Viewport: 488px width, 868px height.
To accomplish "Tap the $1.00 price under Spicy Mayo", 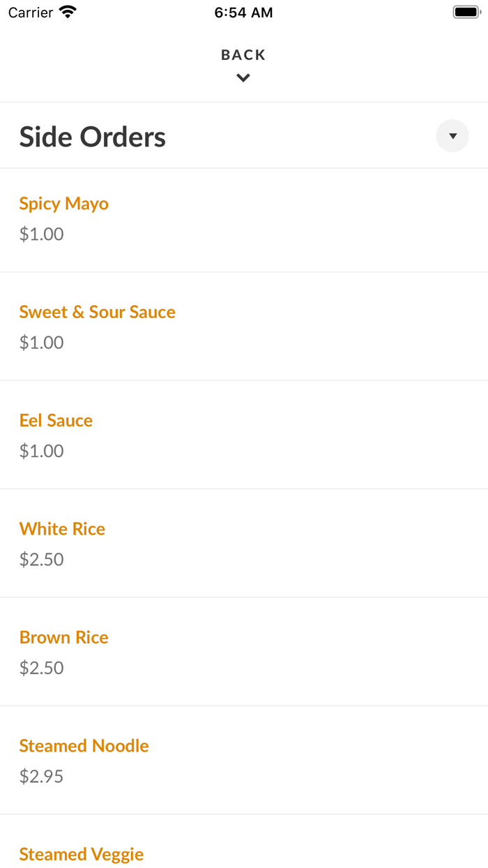I will (x=42, y=234).
